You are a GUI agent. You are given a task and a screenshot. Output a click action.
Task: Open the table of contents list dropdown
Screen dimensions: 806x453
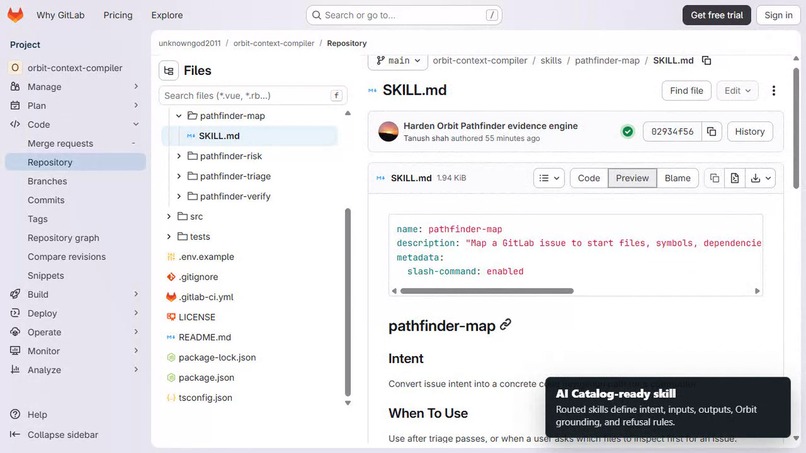tap(549, 178)
